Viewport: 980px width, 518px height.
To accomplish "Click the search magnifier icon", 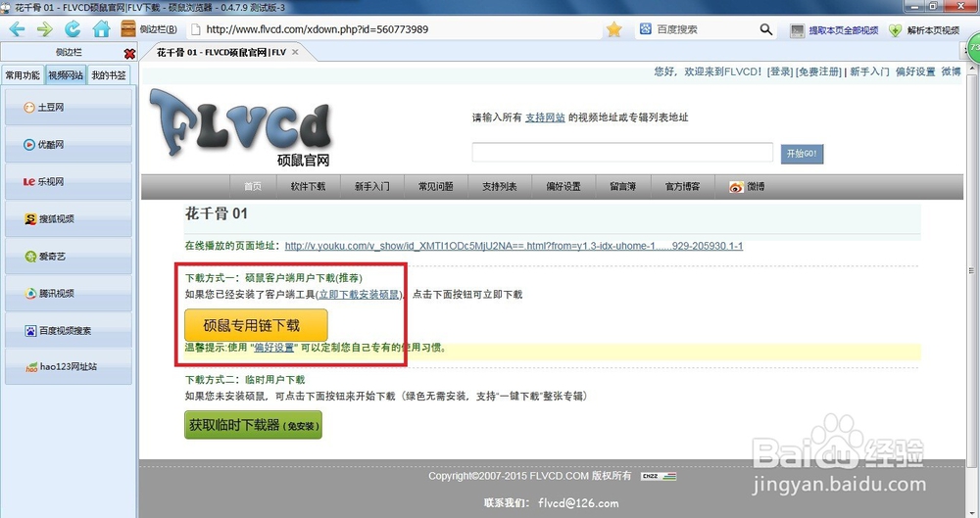I will (x=765, y=29).
